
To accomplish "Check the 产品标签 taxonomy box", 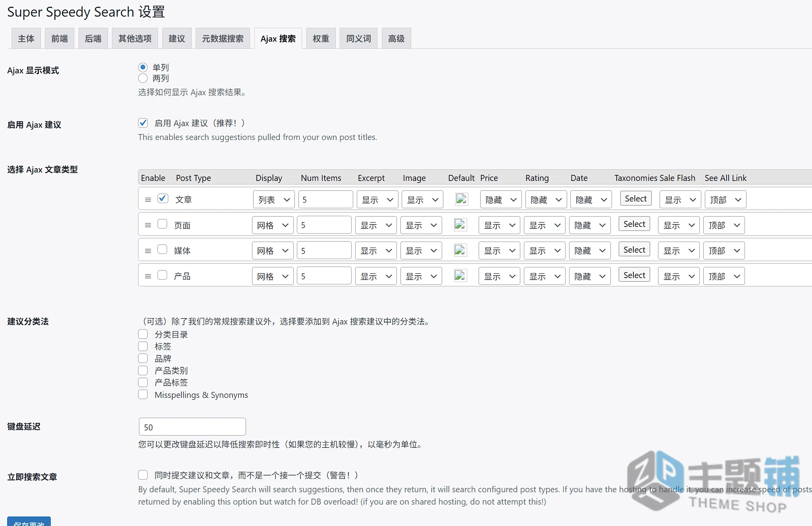I will pos(143,382).
